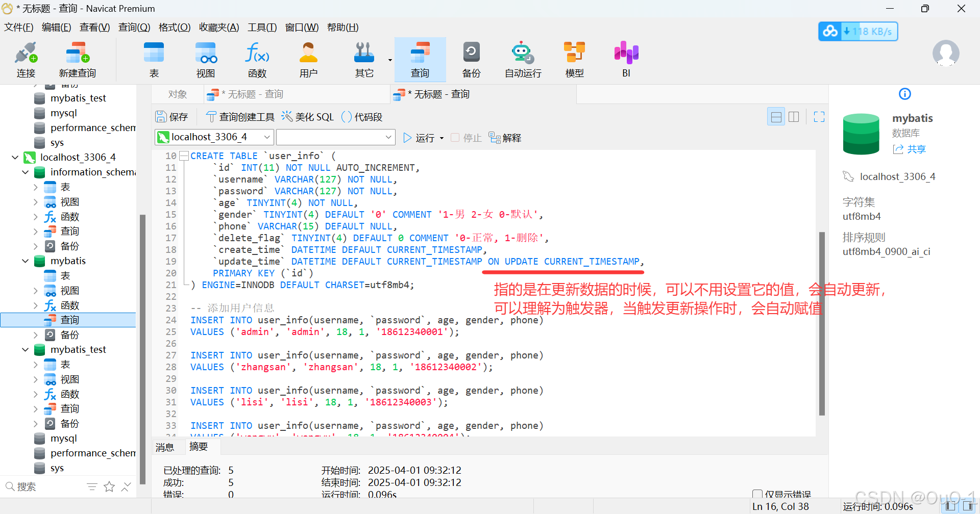The height and width of the screenshot is (514, 980).
Task: Open the 模型 model toolbar icon
Action: (574, 60)
